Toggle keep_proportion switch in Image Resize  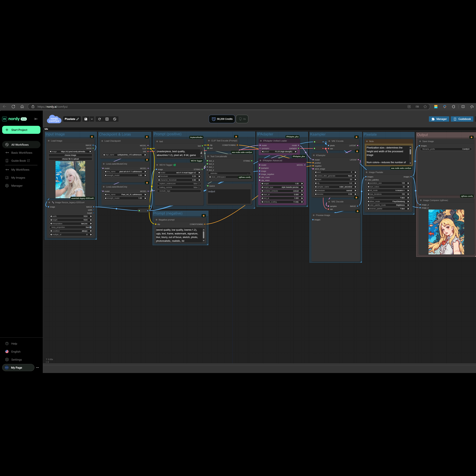tap(90, 227)
